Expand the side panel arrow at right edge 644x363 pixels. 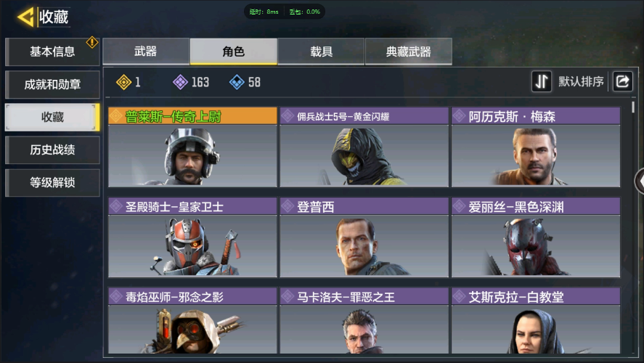coord(639,181)
